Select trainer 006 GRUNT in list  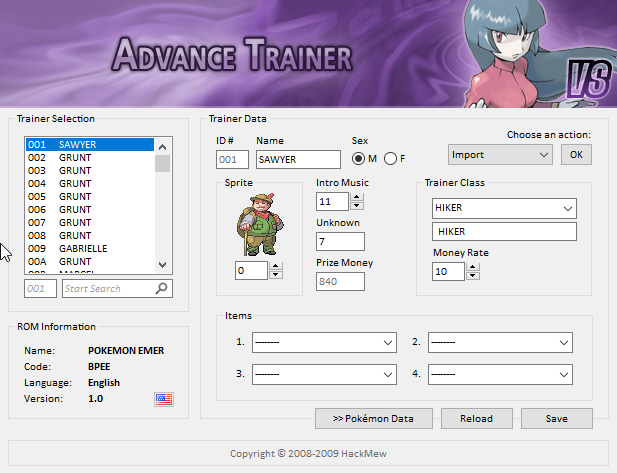(90, 209)
